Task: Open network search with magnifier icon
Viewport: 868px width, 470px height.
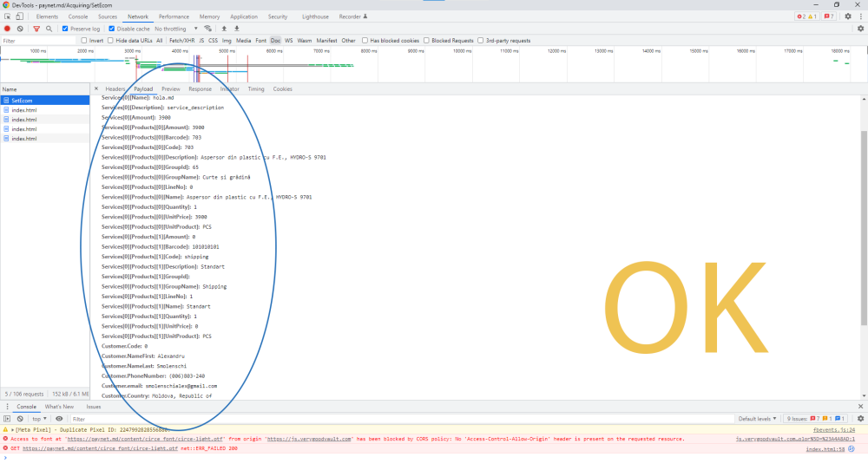Action: [x=49, y=29]
